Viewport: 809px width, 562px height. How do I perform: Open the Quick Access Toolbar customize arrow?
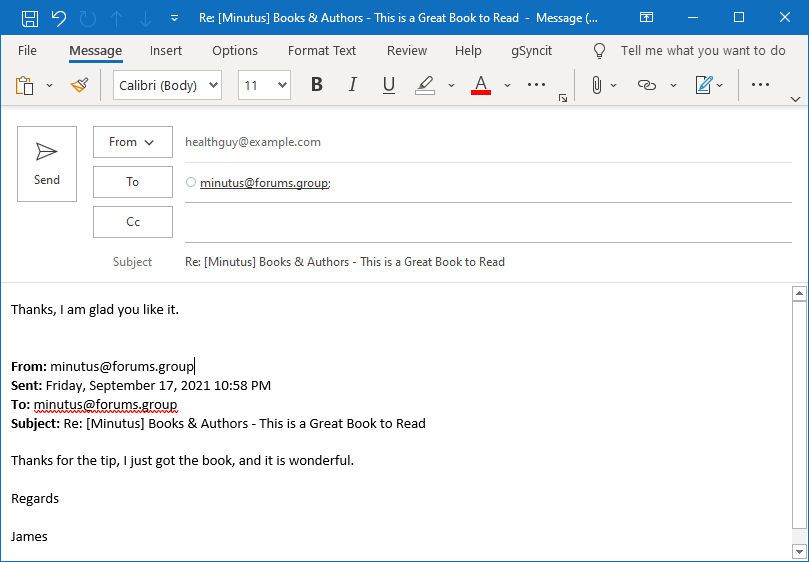coord(174,18)
